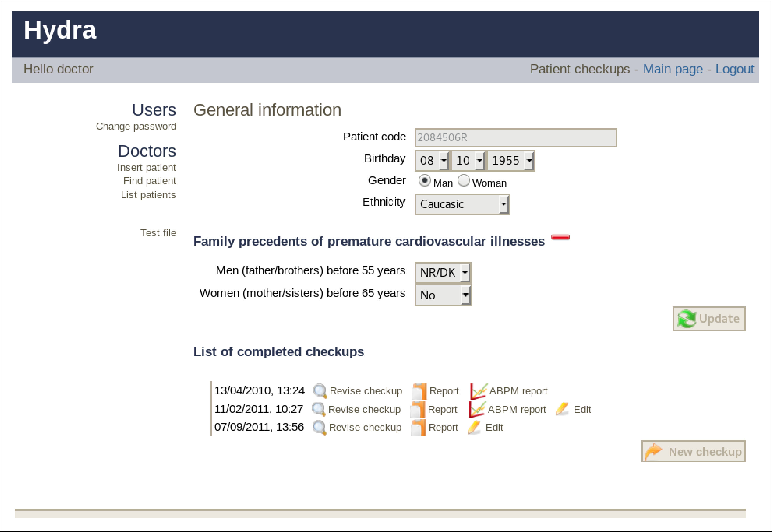Open the birthday day dropdown showing 08

tap(432, 161)
